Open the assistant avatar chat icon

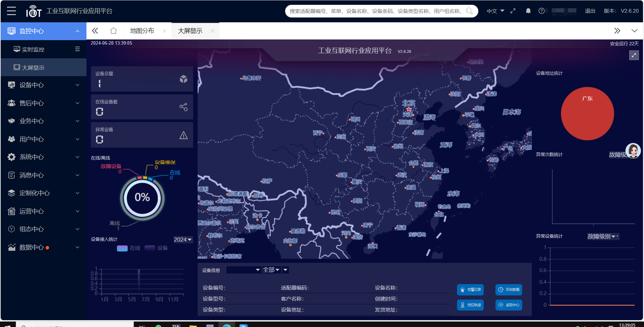pos(633,151)
